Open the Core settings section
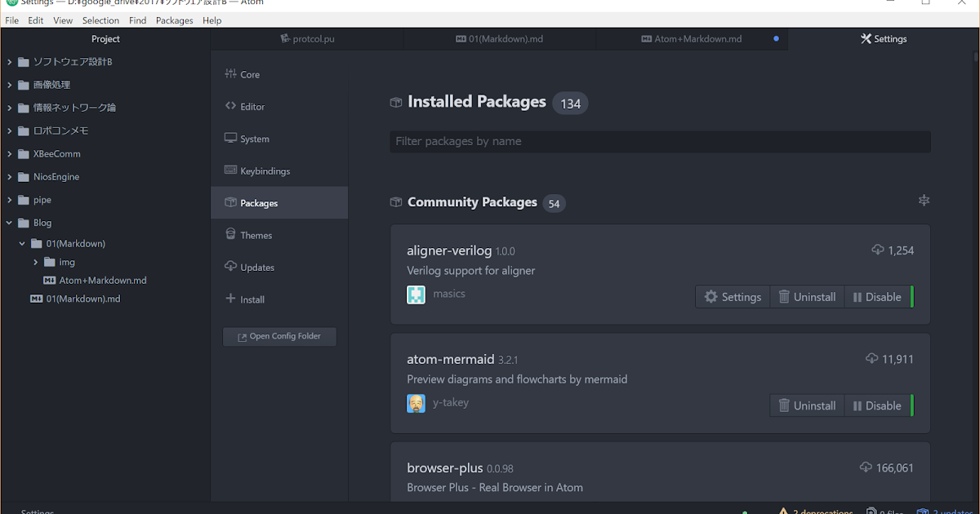Viewport: 980px width, 514px height. [x=279, y=74]
